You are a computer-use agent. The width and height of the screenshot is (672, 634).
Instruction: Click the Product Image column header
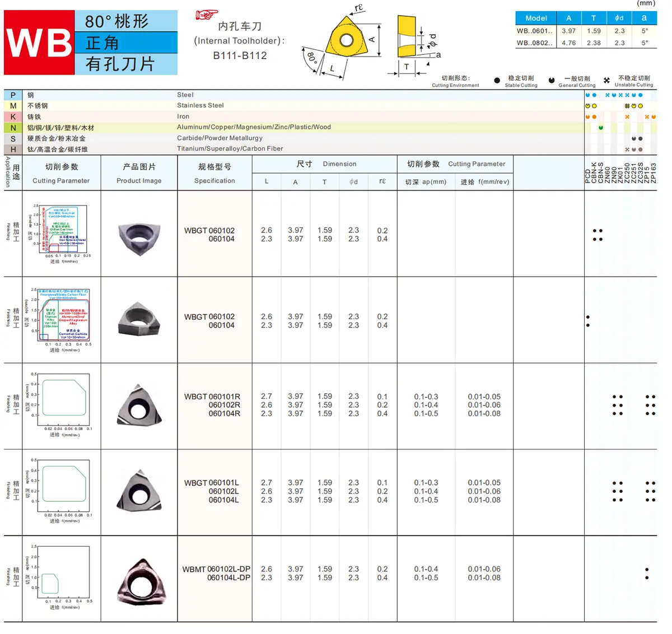(x=139, y=174)
